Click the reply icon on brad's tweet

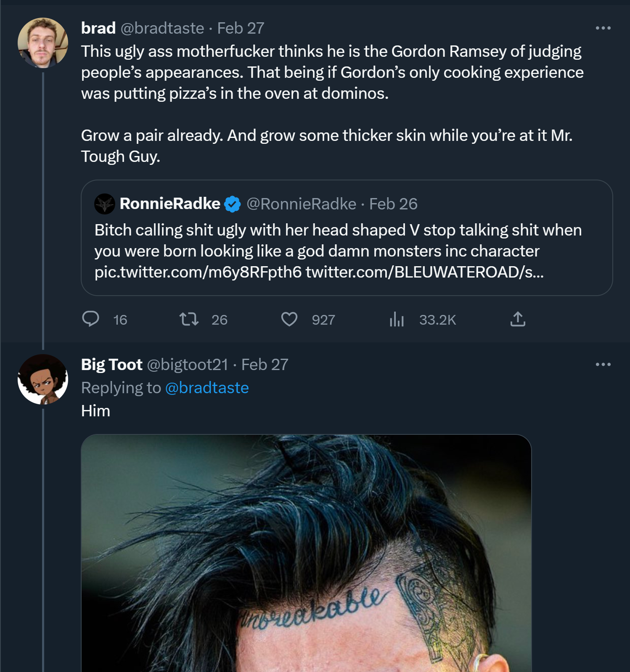pyautogui.click(x=90, y=319)
